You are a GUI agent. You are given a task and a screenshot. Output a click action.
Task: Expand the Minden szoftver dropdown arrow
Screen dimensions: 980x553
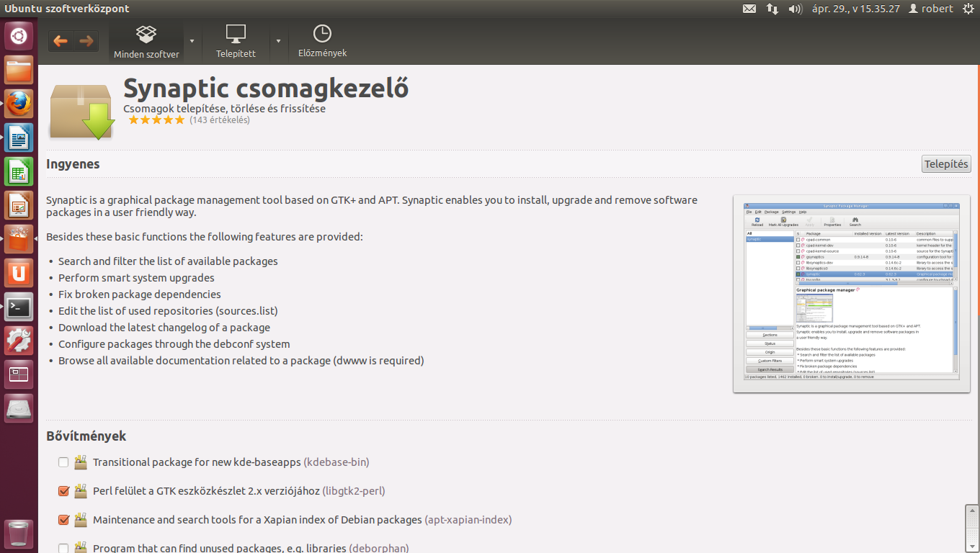[x=192, y=42]
